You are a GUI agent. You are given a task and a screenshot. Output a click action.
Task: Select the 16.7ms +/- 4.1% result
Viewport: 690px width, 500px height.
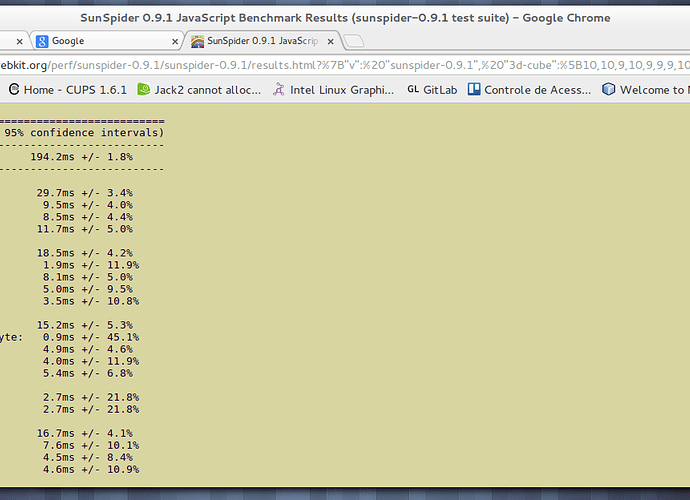[84, 434]
